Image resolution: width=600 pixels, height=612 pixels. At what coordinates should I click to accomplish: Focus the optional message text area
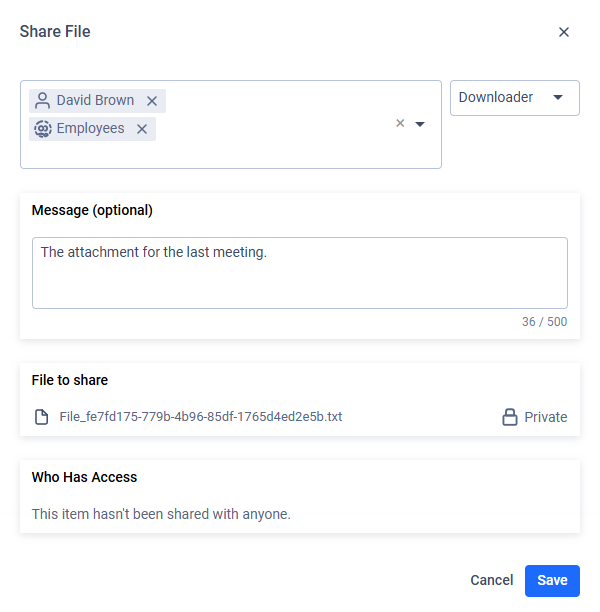300,273
